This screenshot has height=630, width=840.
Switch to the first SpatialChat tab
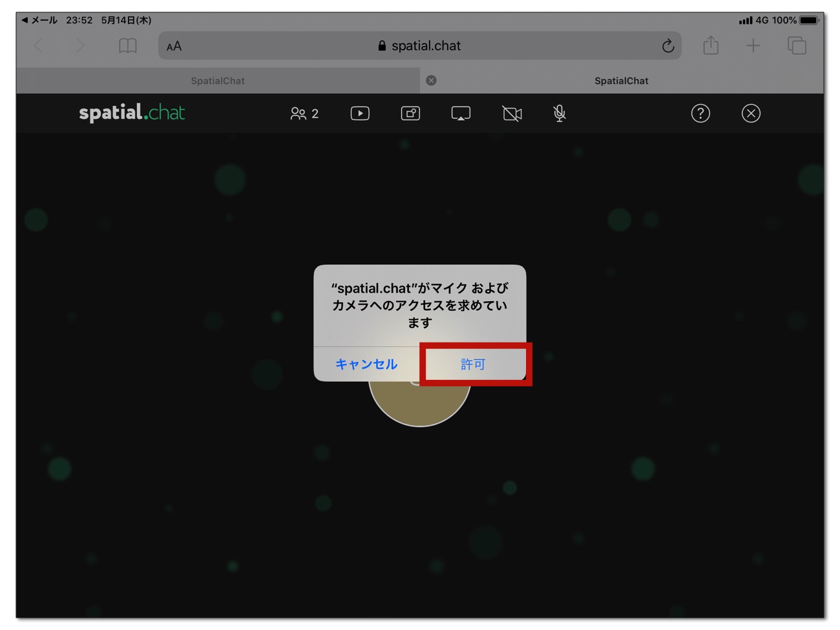coord(218,81)
